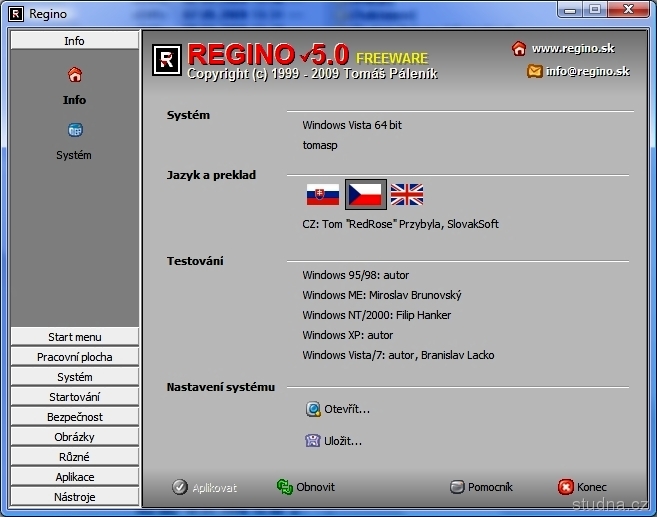Viewport: 657px width, 517px height.
Task: Click Otevřít... to open system settings
Action: click(346, 409)
